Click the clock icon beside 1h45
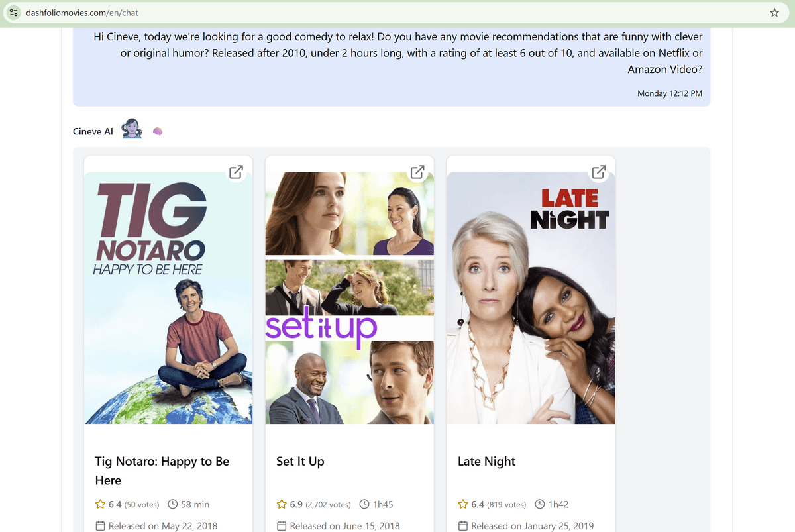Screen dimensions: 795x532 364,504
